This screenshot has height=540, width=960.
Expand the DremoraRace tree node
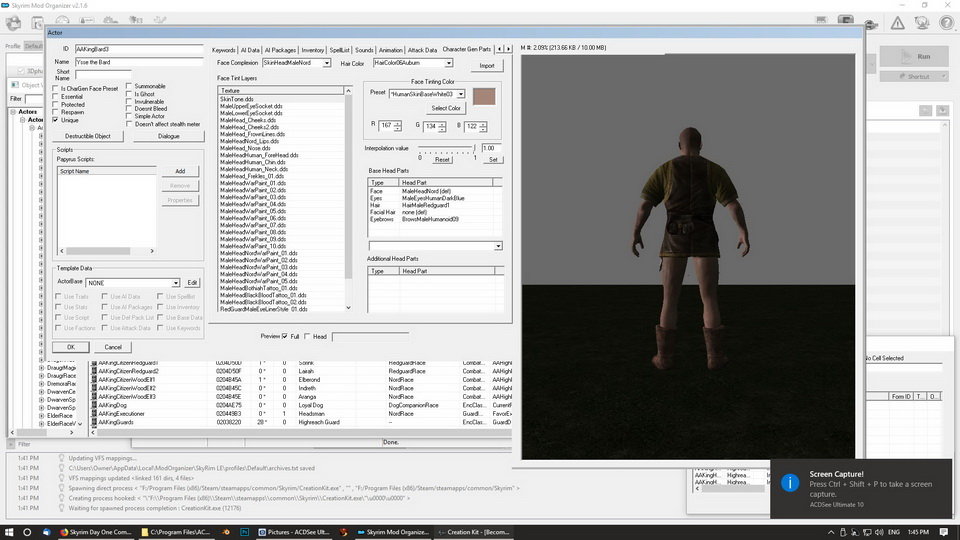point(42,384)
